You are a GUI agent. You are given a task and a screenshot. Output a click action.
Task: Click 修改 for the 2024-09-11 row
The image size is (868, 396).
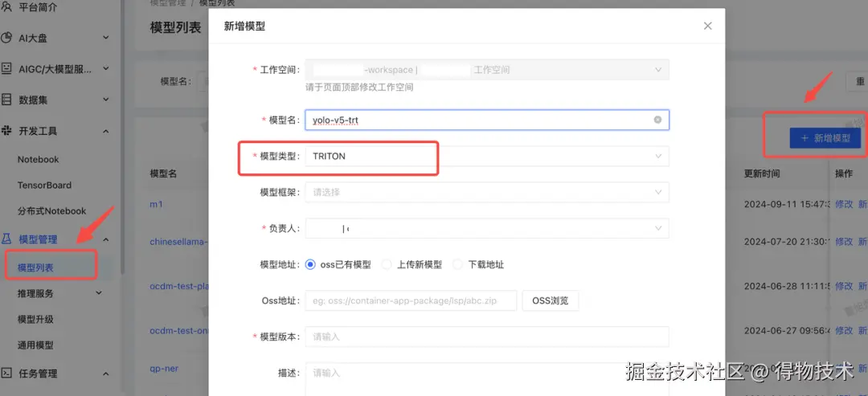pos(844,204)
